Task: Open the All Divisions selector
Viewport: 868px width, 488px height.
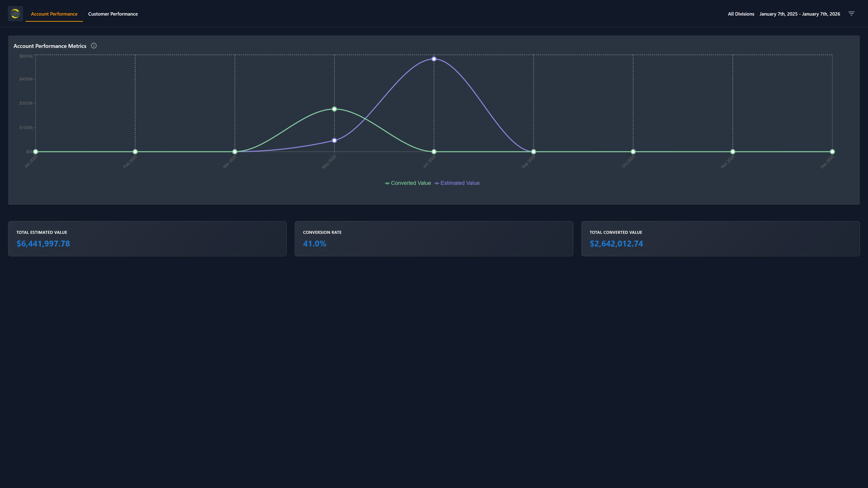Action: click(741, 14)
